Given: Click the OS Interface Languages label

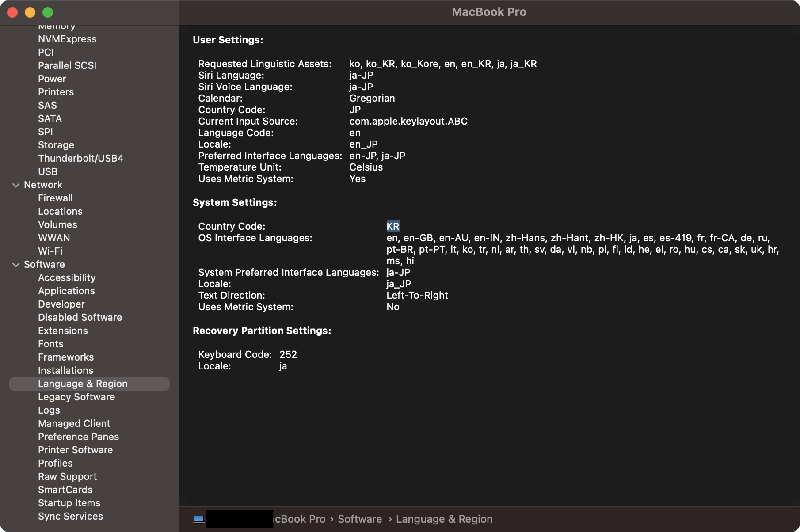Looking at the screenshot, I should 255,238.
